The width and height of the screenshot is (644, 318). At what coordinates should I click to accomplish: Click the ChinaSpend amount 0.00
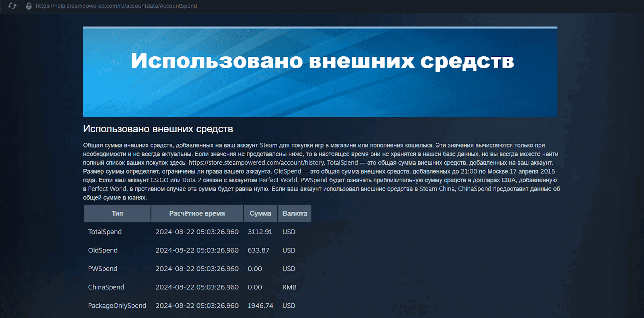pos(255,287)
